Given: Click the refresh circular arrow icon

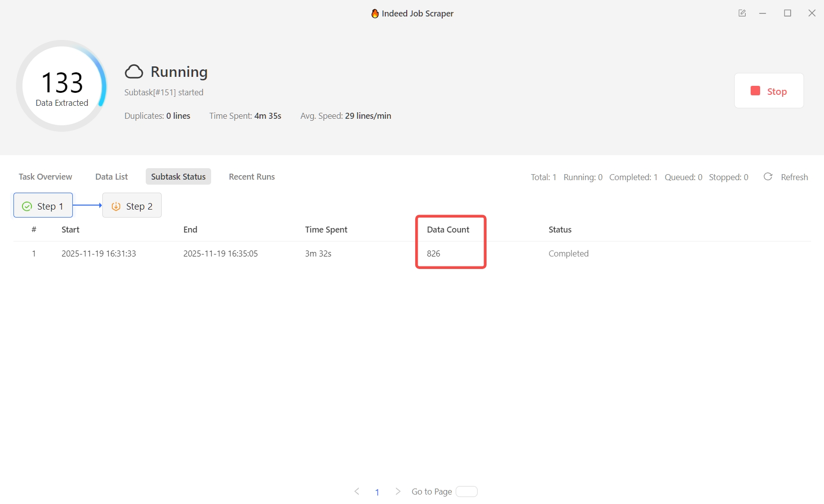Looking at the screenshot, I should 768,177.
